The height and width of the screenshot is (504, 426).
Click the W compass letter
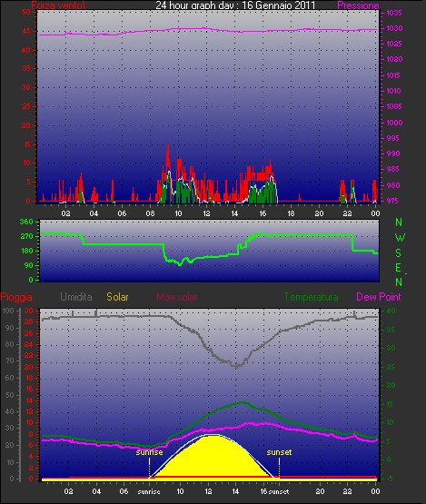(400, 238)
